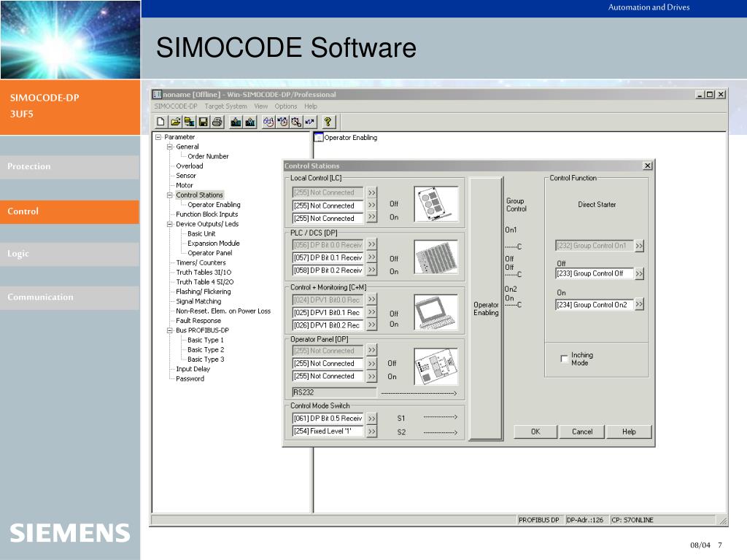Click the Open folder toolbar icon
Viewport: 747px width, 560px height.
click(175, 122)
